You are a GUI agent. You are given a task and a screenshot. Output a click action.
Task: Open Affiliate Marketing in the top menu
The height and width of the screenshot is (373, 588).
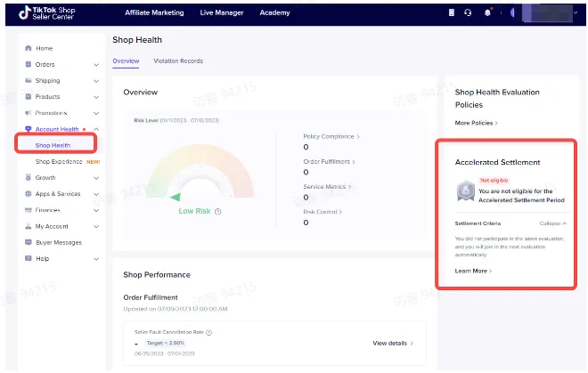pyautogui.click(x=154, y=12)
